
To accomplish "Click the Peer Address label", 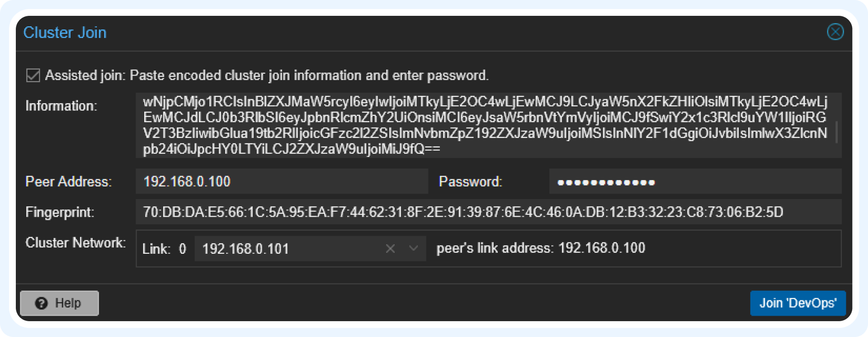I will click(x=68, y=182).
